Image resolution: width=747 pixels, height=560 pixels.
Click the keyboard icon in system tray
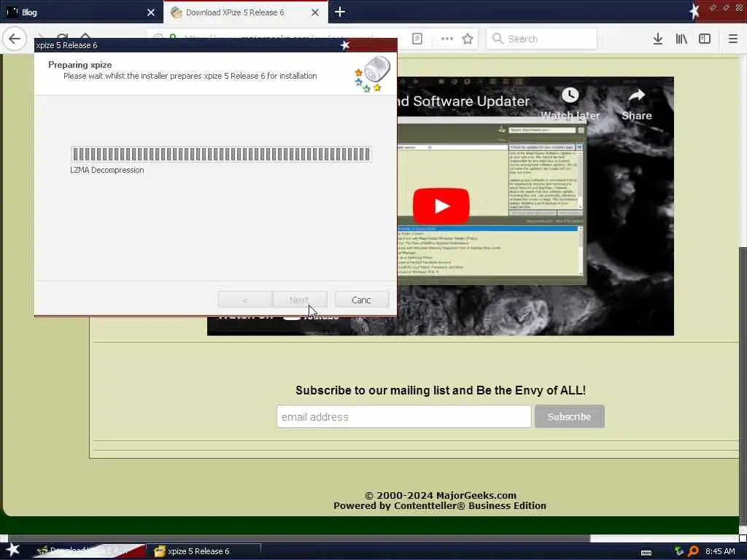click(x=646, y=552)
